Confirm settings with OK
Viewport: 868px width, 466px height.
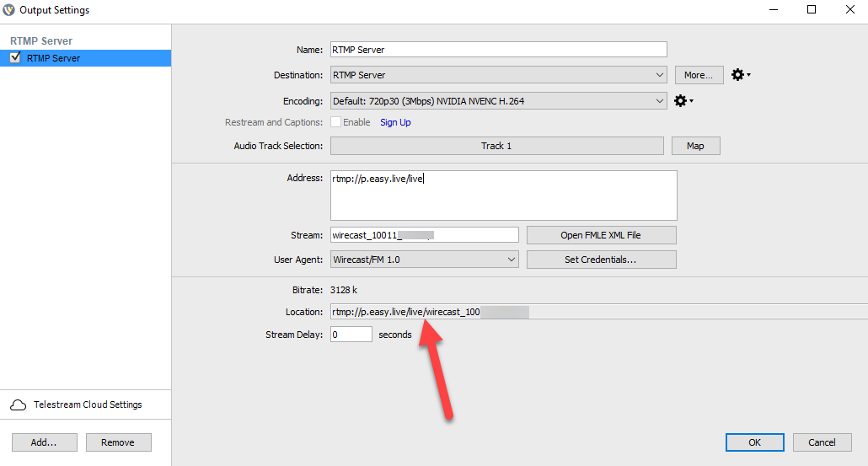pos(754,442)
